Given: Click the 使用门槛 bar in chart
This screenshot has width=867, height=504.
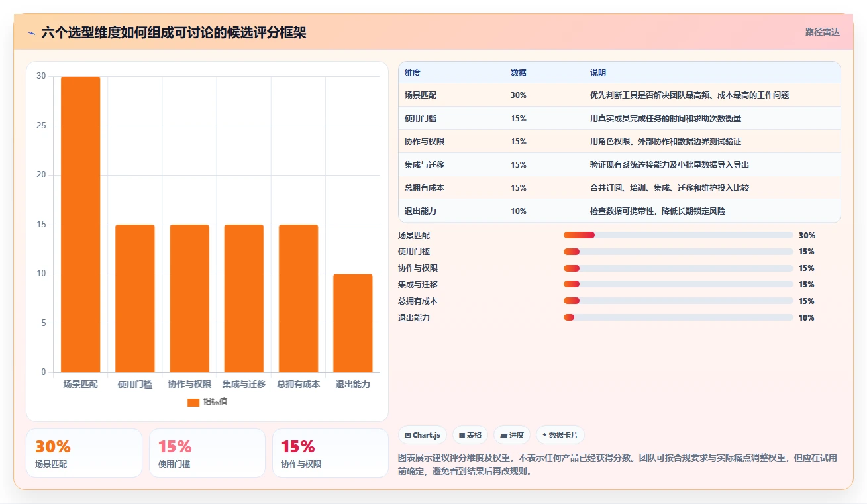Looking at the screenshot, I should (135, 298).
